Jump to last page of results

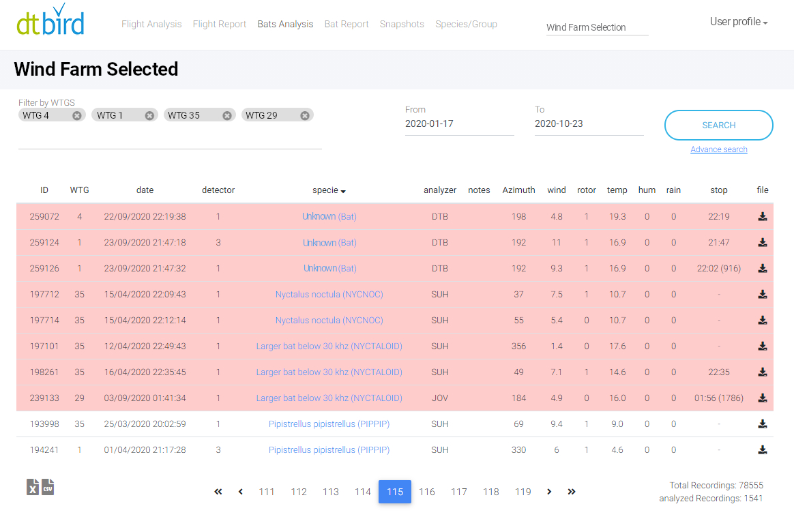(571, 492)
